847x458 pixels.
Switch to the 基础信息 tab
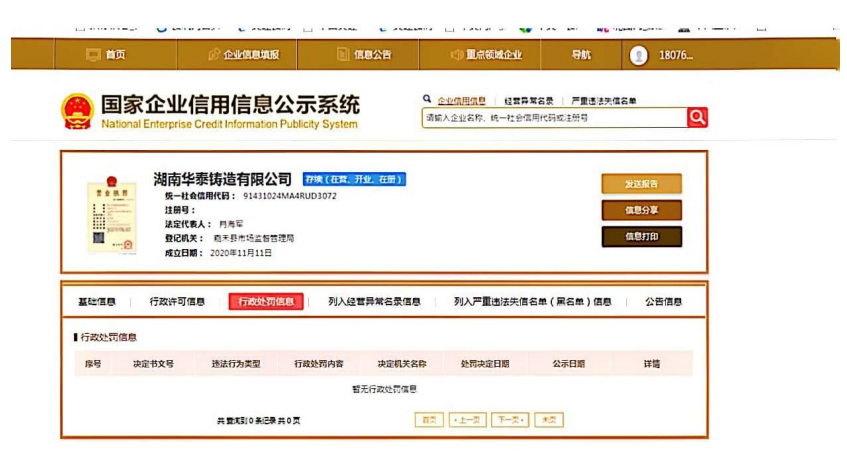click(97, 302)
